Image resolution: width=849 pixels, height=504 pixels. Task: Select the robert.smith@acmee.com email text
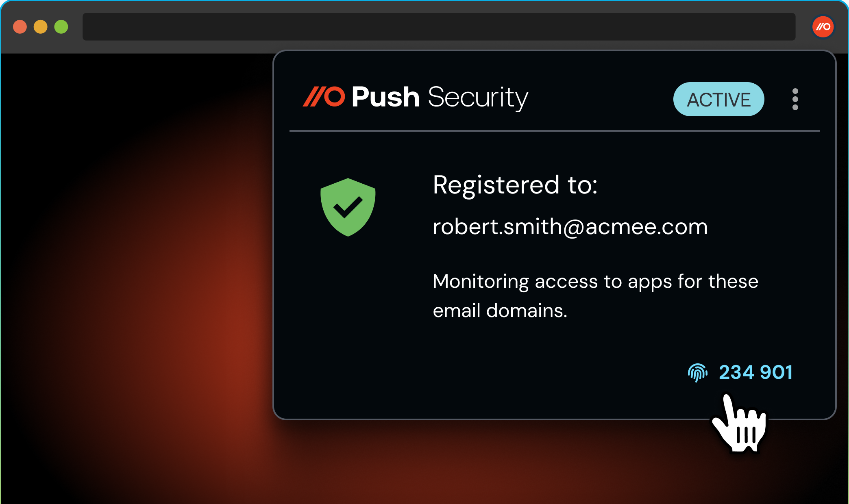(570, 227)
